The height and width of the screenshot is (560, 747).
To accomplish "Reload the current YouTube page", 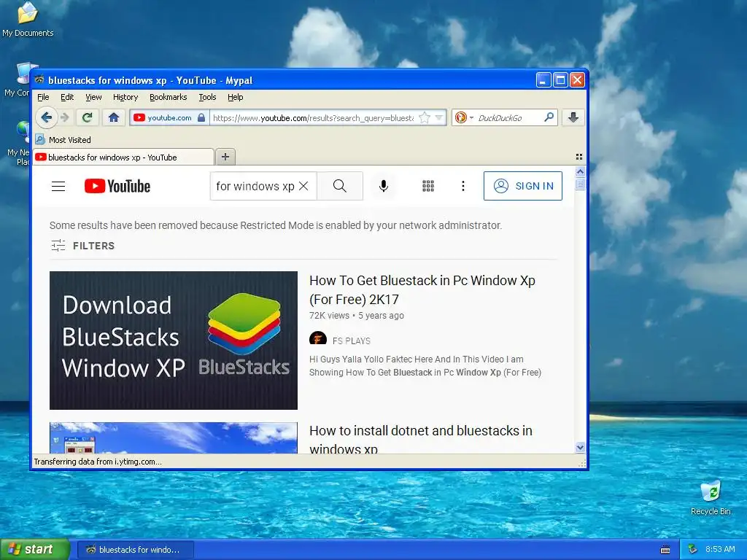I will [88, 117].
